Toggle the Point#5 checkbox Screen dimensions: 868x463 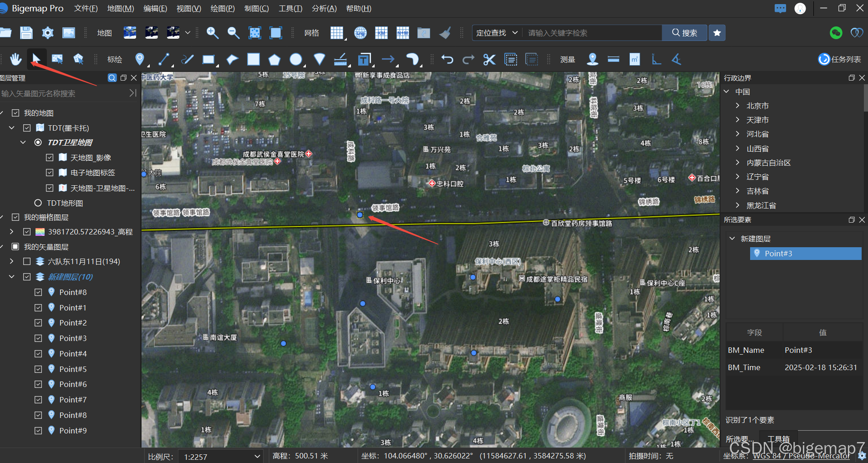pyautogui.click(x=38, y=369)
